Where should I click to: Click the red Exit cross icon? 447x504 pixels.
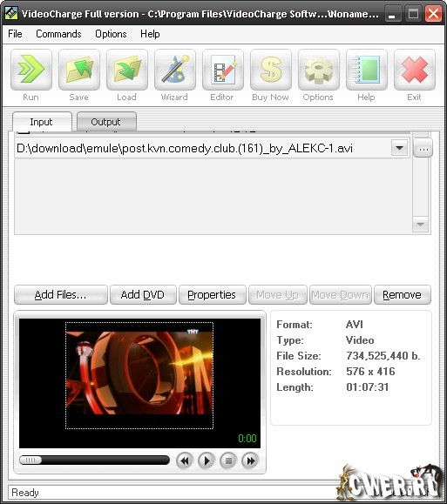[x=415, y=70]
